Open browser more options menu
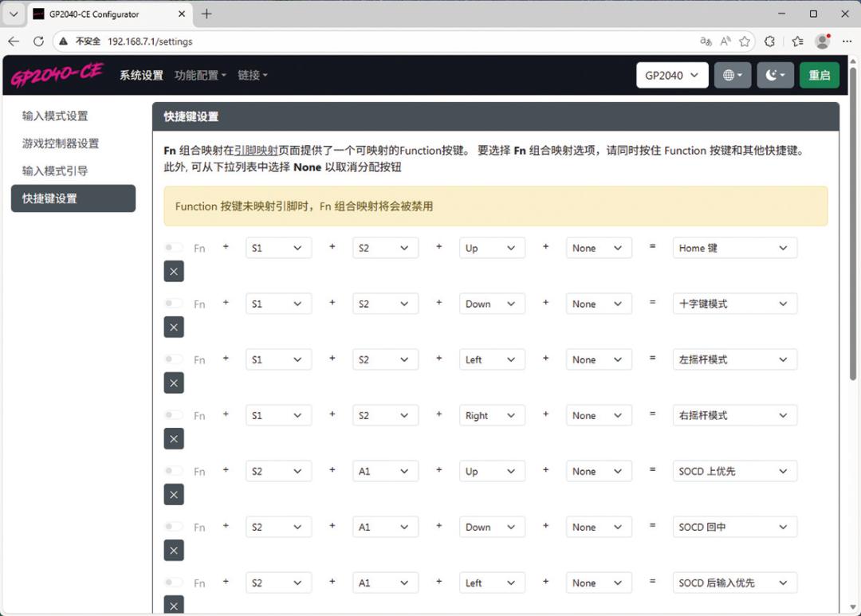The image size is (861, 616). 847,41
